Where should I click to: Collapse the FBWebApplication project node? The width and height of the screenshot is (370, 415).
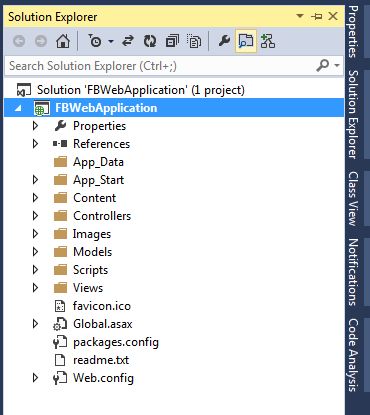tap(18, 108)
